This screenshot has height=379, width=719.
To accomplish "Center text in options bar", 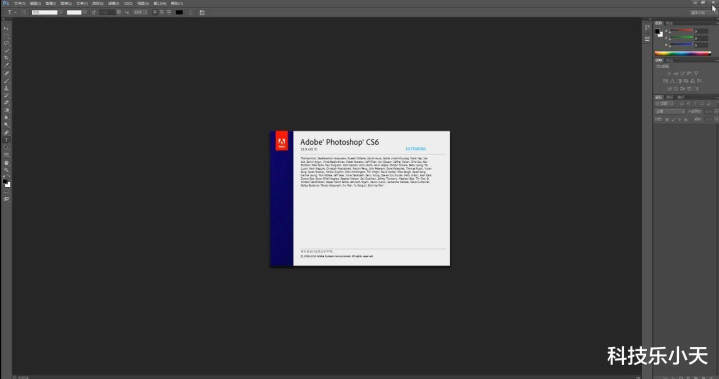I will pos(161,12).
